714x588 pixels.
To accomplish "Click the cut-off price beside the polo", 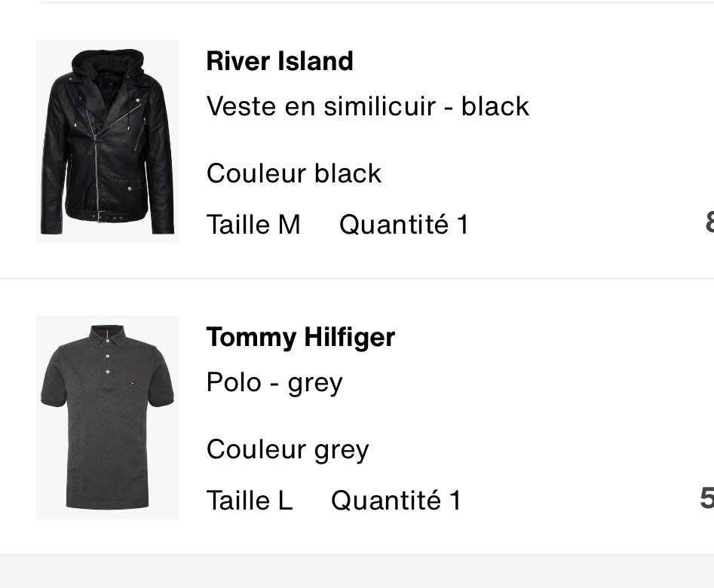I will pyautogui.click(x=706, y=498).
